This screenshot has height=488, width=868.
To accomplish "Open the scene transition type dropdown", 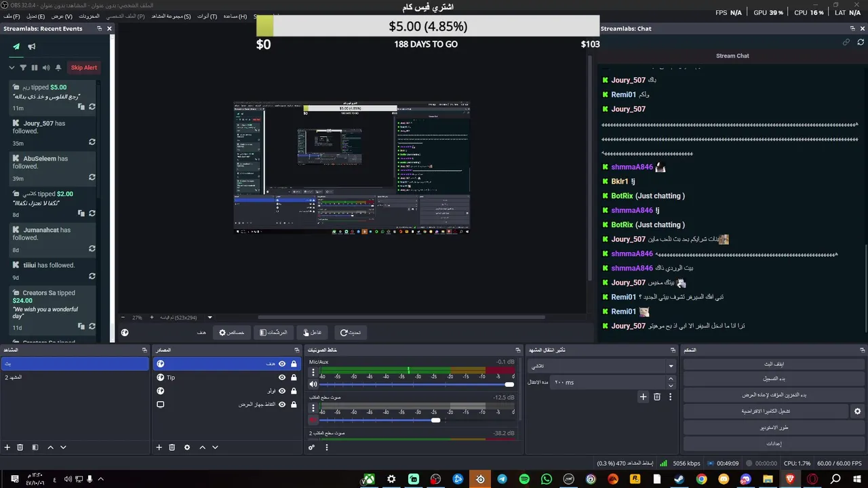I will (602, 366).
